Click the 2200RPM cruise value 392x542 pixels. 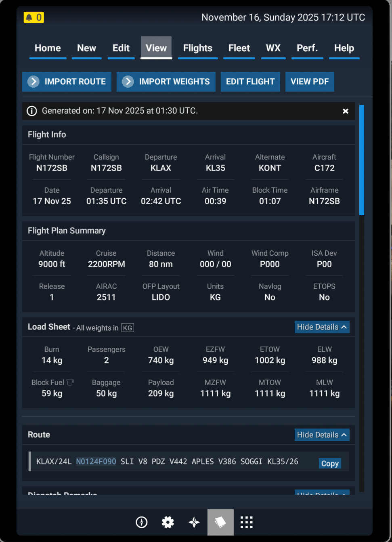[x=106, y=264]
